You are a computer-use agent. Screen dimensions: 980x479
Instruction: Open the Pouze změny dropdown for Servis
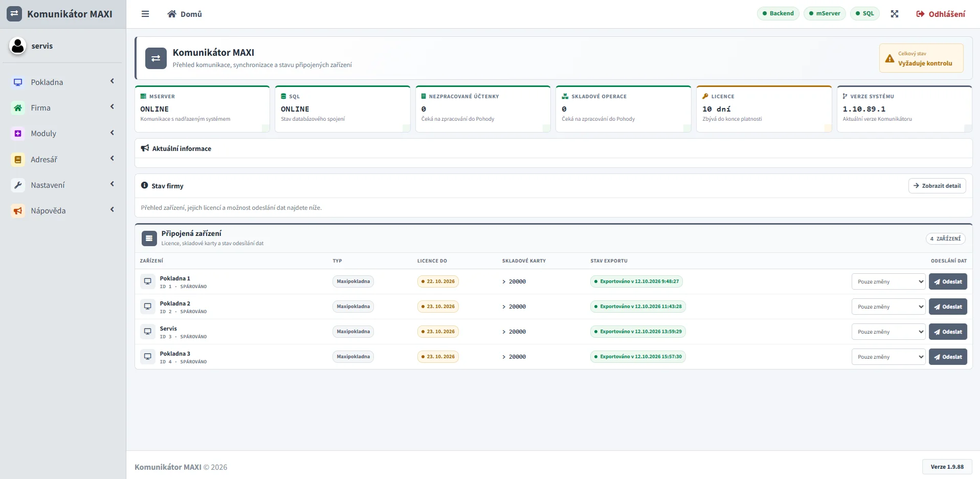(x=888, y=332)
